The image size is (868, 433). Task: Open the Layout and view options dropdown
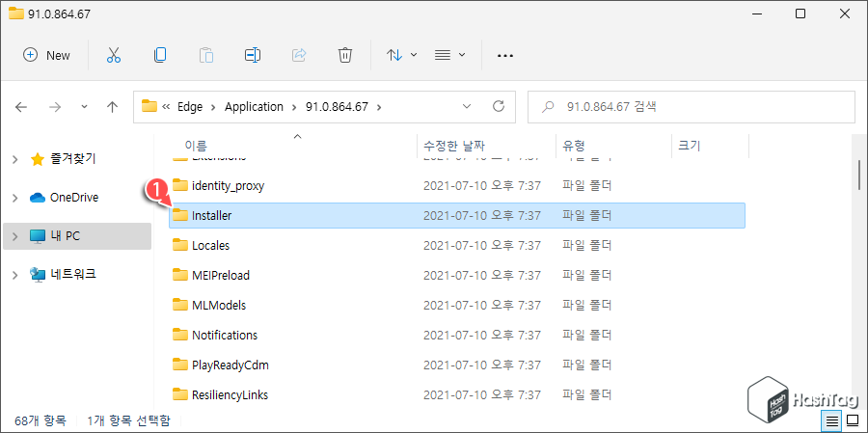449,55
